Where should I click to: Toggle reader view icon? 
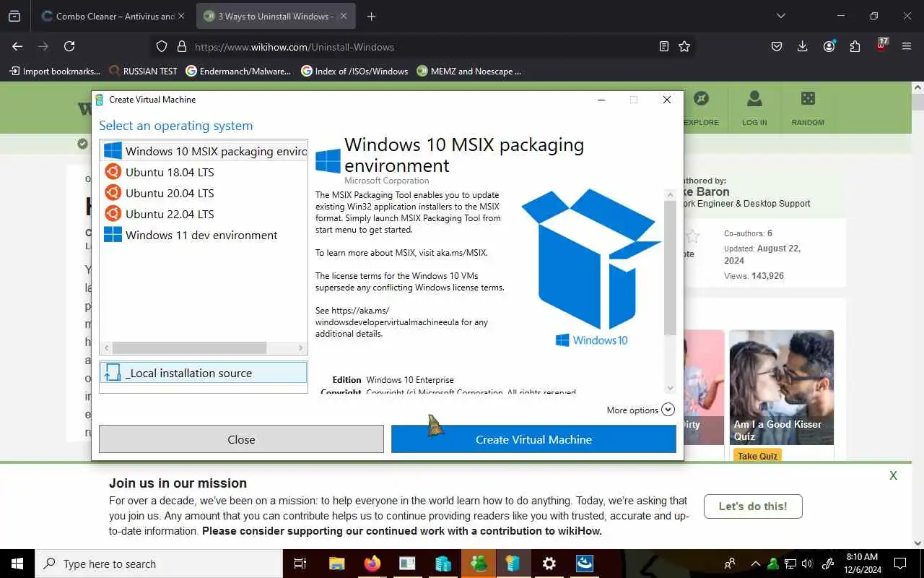(x=664, y=46)
